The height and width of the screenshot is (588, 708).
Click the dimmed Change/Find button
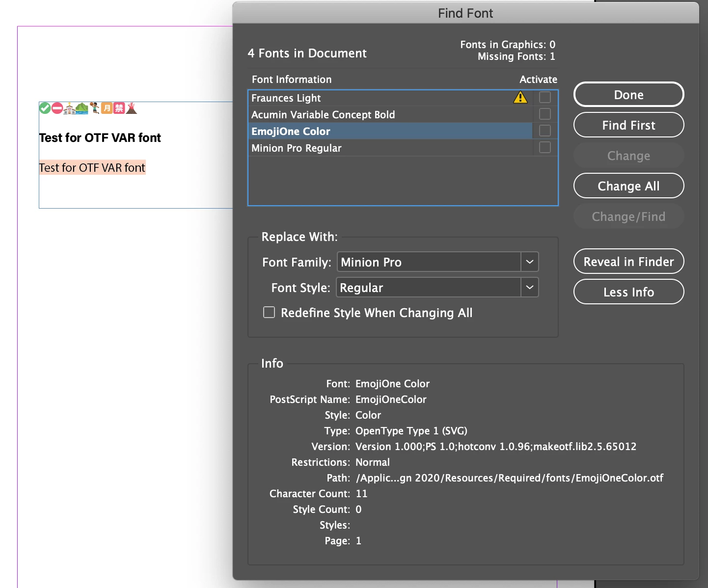click(629, 216)
